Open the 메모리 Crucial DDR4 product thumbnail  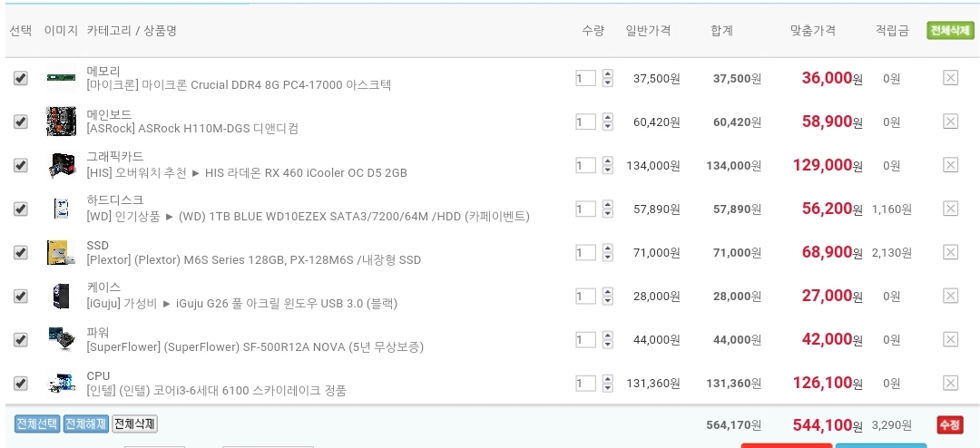point(62,78)
